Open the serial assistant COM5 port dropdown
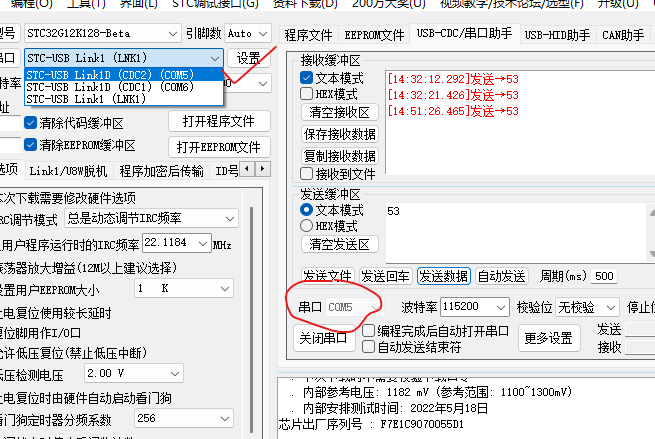The width and height of the screenshot is (655, 439). (x=353, y=307)
